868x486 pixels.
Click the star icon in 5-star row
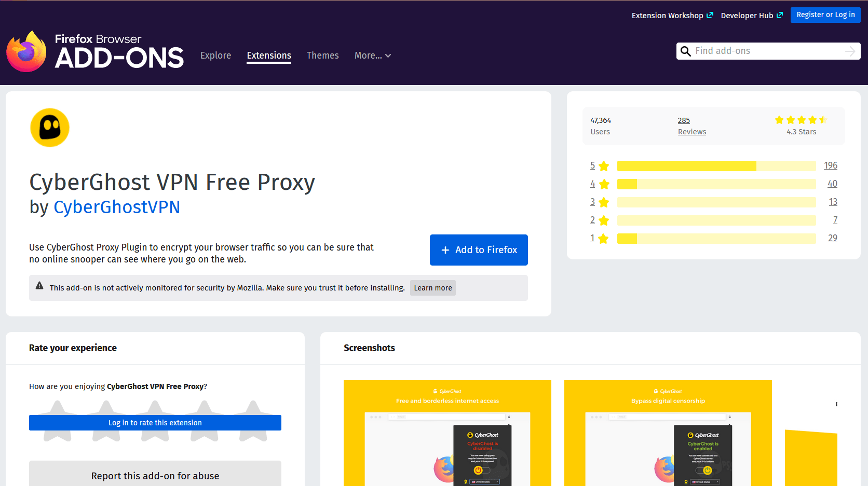tap(604, 166)
